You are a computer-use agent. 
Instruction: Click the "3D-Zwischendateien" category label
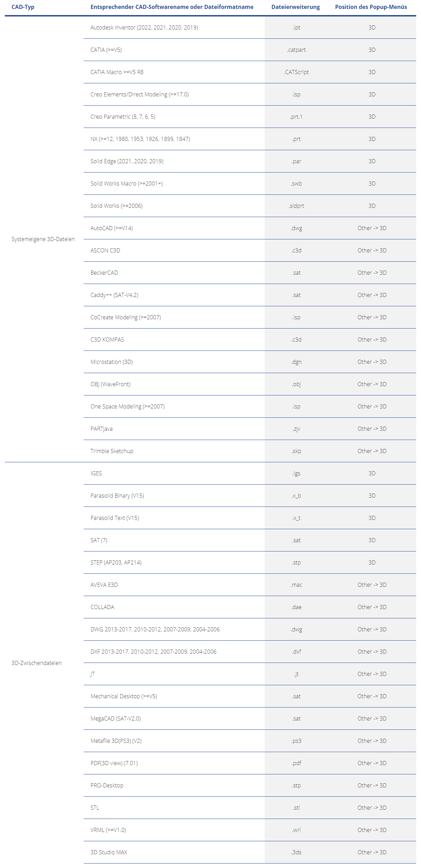36,663
